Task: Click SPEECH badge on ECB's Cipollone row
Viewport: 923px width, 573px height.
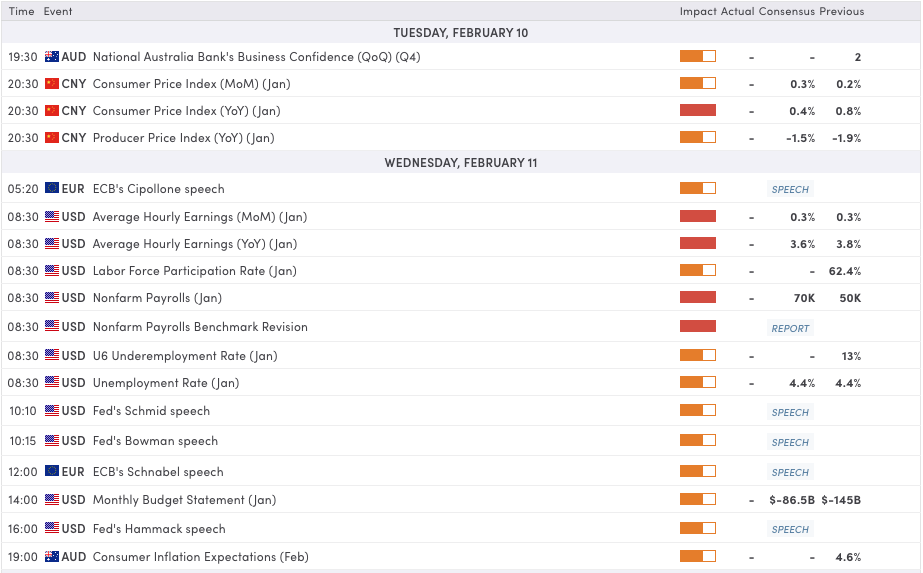Action: (790, 189)
